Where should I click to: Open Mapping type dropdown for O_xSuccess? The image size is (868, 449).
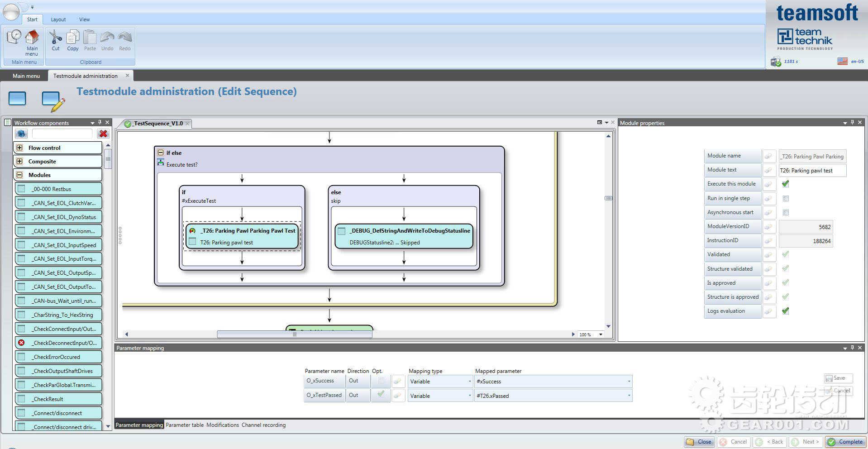point(469,382)
